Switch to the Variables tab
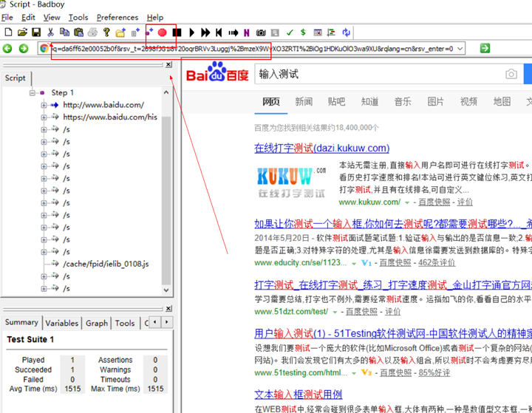Screen dimensions: 532x413 click(62, 323)
